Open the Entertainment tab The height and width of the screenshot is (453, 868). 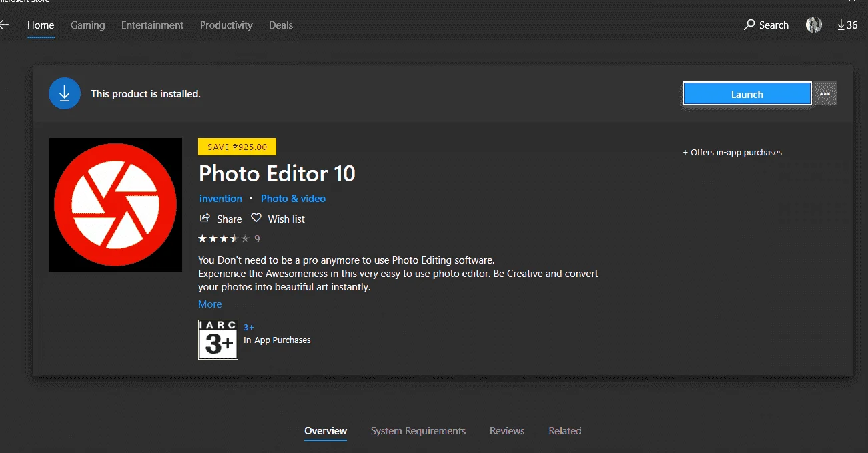152,25
